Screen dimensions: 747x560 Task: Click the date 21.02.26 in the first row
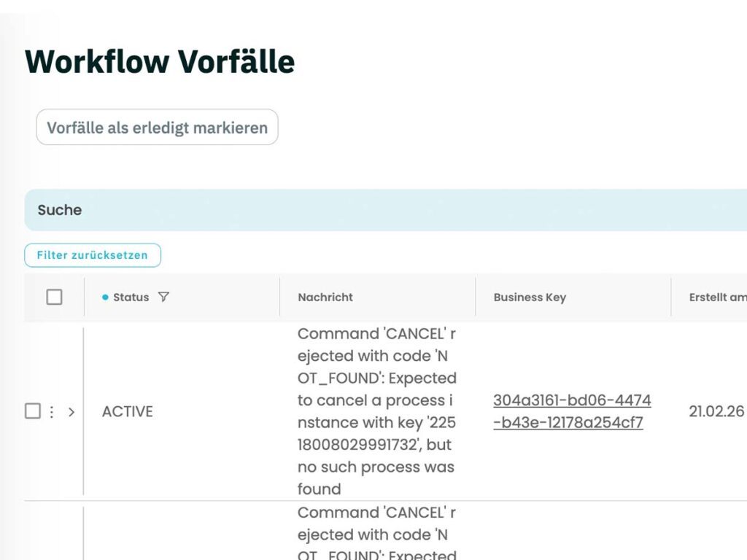[717, 411]
